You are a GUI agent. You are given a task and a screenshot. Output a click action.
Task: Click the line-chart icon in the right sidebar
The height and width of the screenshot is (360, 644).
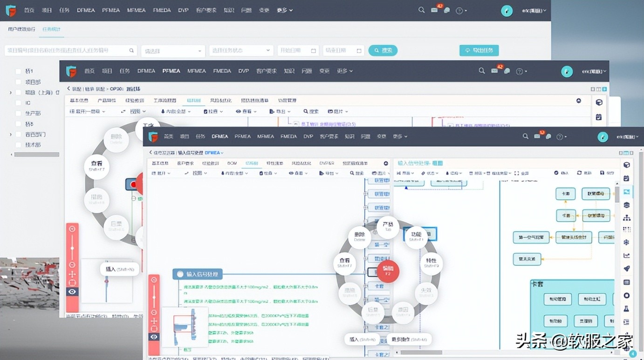tap(626, 255)
